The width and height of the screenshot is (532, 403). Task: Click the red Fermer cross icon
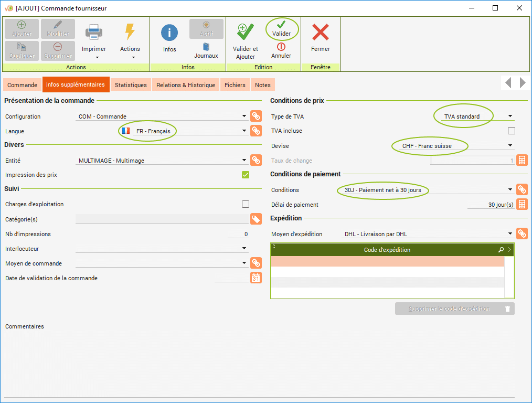[320, 33]
